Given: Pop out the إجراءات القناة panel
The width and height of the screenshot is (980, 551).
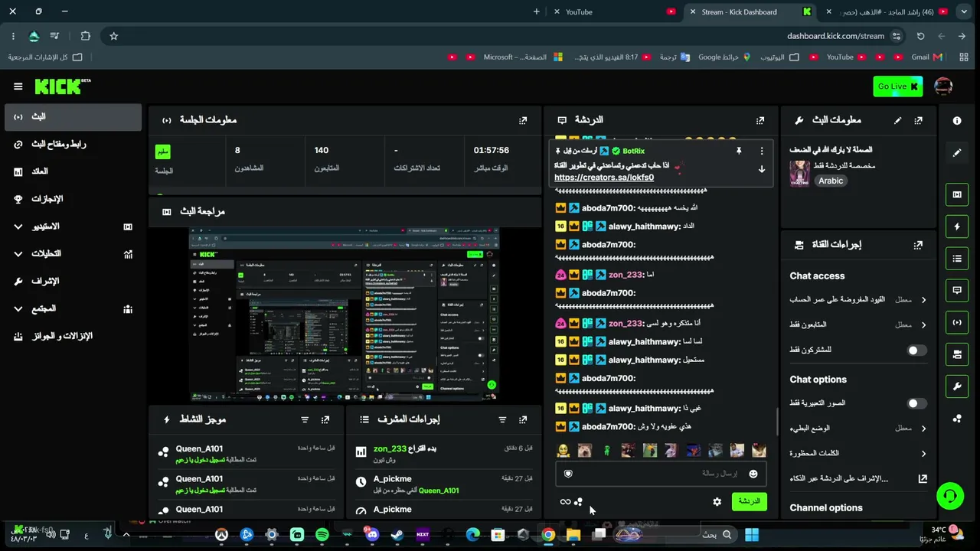Looking at the screenshot, I should point(918,245).
